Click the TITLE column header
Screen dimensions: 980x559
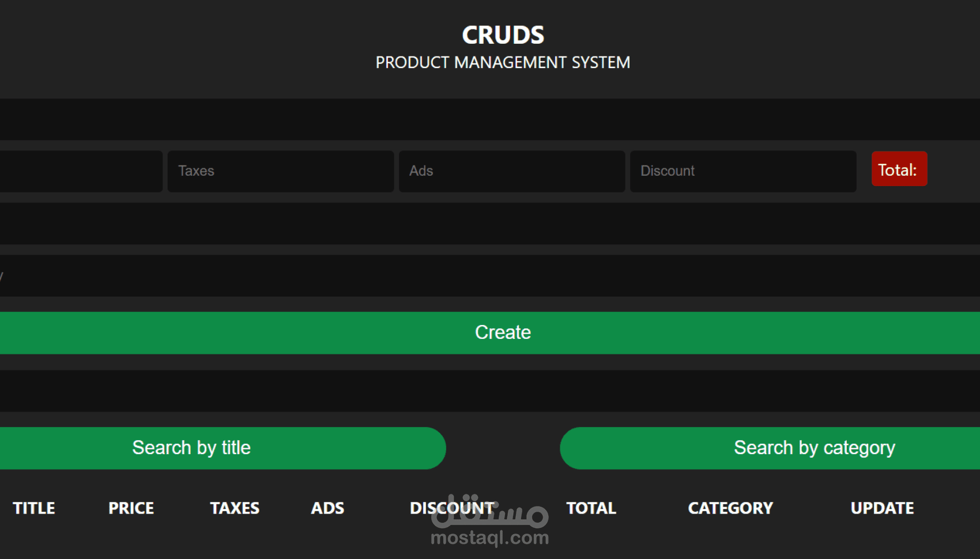coord(34,508)
